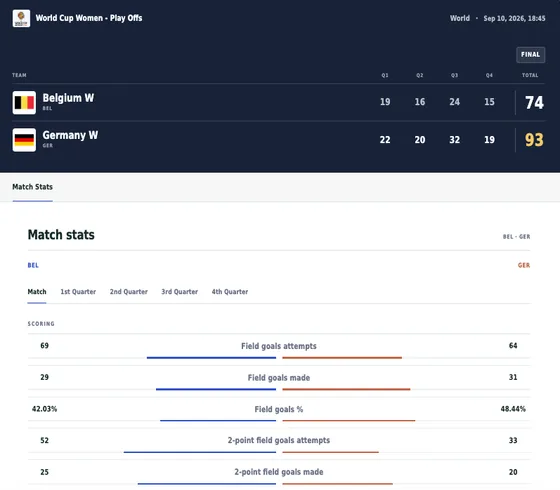Click the blue 2-point field goals attempts bar
The image size is (560, 490).
click(x=200, y=452)
